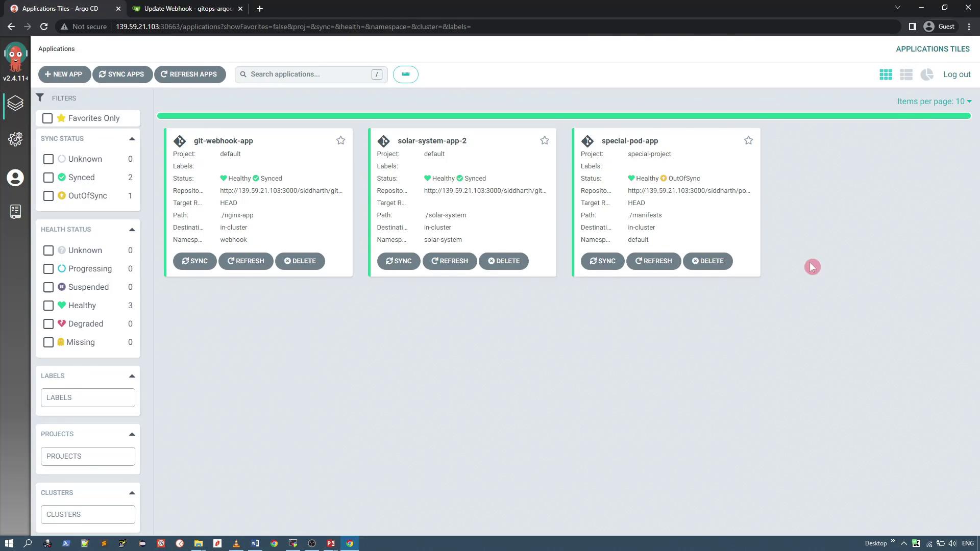
Task: Collapse the Health Status filter section
Action: tap(132, 230)
